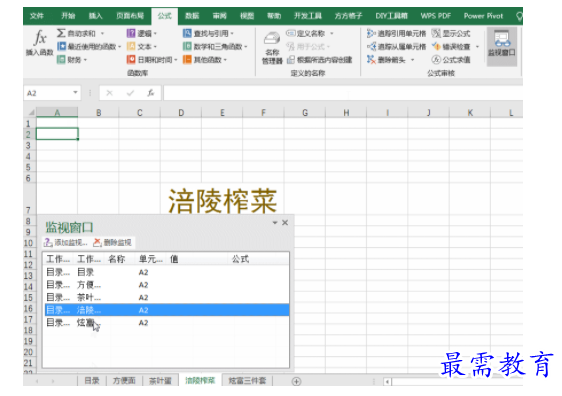This screenshot has width=562, height=396.
Task: Open Lookup and Reference functions icon
Action: [x=187, y=33]
